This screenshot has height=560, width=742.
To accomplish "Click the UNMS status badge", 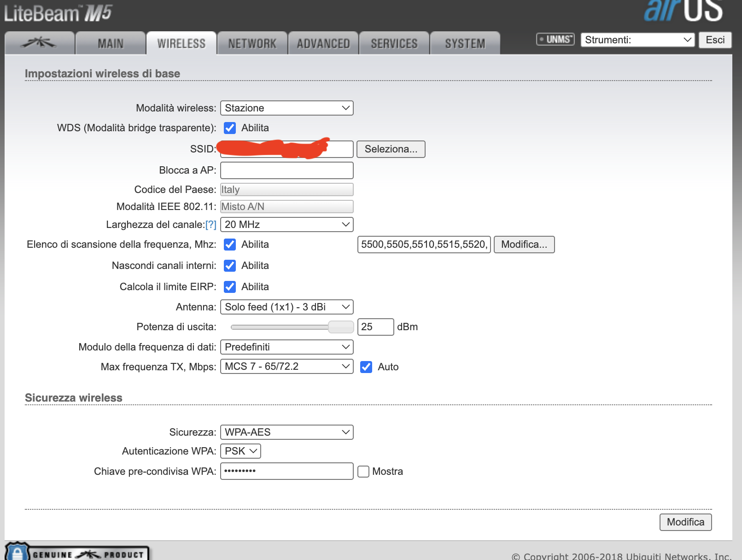I will coord(555,40).
